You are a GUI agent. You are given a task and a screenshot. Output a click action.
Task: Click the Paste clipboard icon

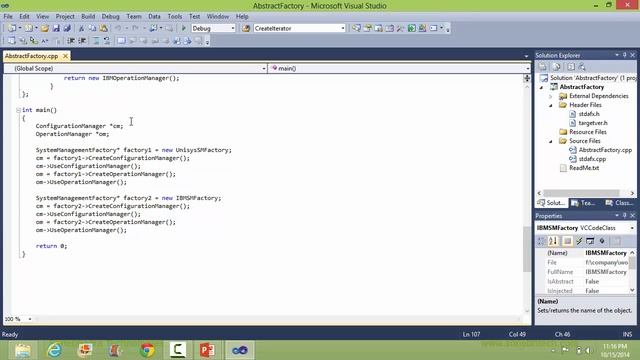pos(104,28)
